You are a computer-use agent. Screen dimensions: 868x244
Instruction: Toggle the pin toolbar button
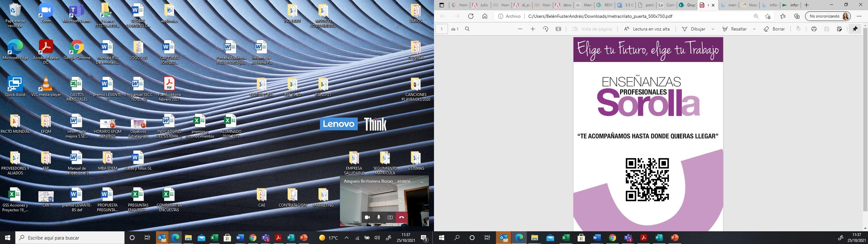click(855, 29)
